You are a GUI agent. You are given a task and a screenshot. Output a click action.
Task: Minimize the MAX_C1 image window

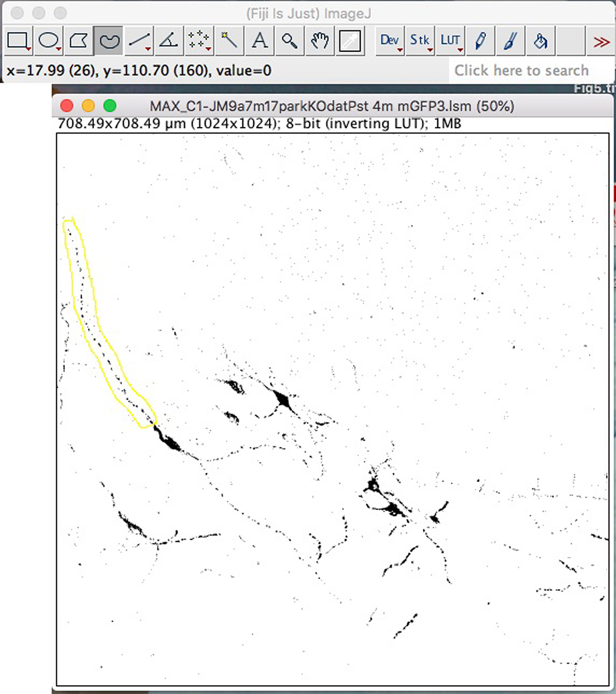click(88, 106)
